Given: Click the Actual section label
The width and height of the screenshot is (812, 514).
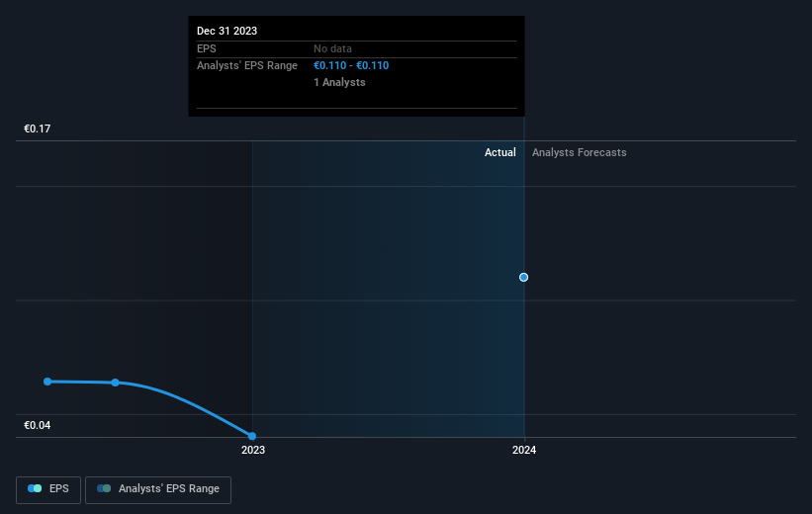Looking at the screenshot, I should (499, 152).
